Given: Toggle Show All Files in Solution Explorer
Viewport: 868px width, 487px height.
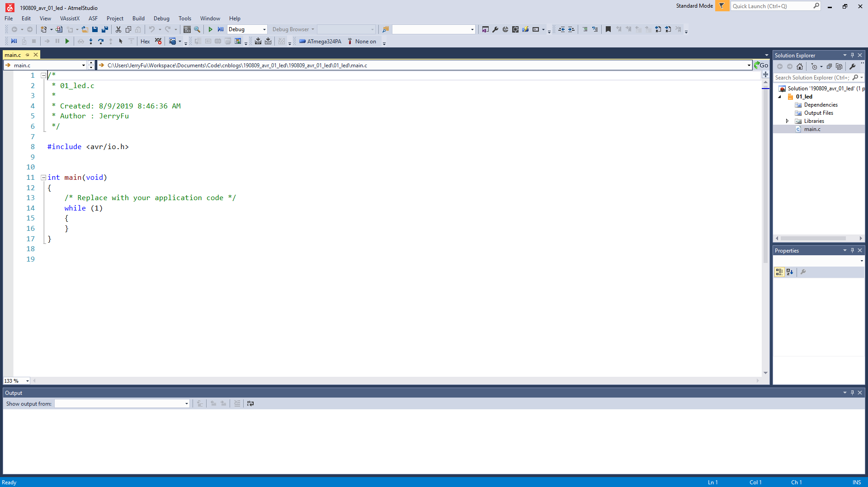Looking at the screenshot, I should pos(839,66).
